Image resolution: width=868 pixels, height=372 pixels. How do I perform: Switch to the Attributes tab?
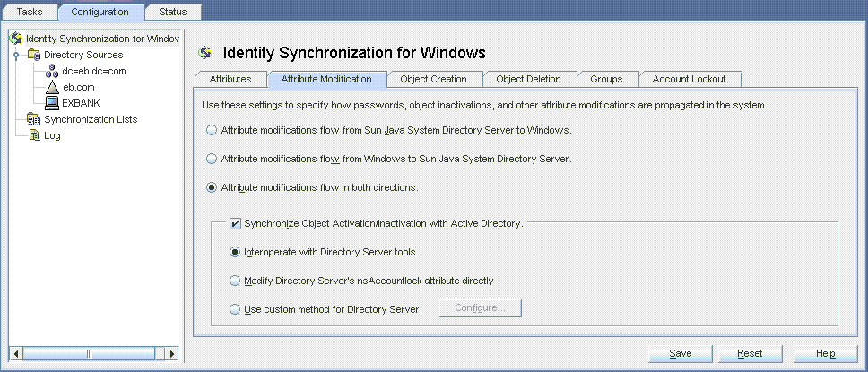230,79
